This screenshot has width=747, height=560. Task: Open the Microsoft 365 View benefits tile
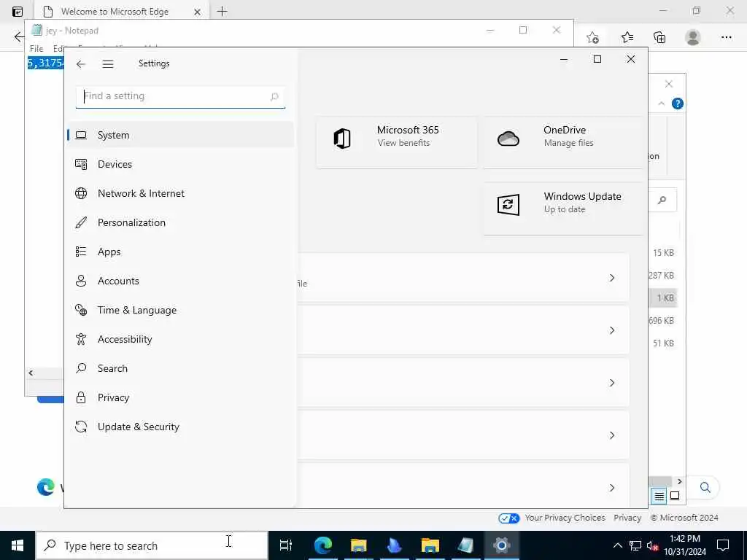pos(397,142)
